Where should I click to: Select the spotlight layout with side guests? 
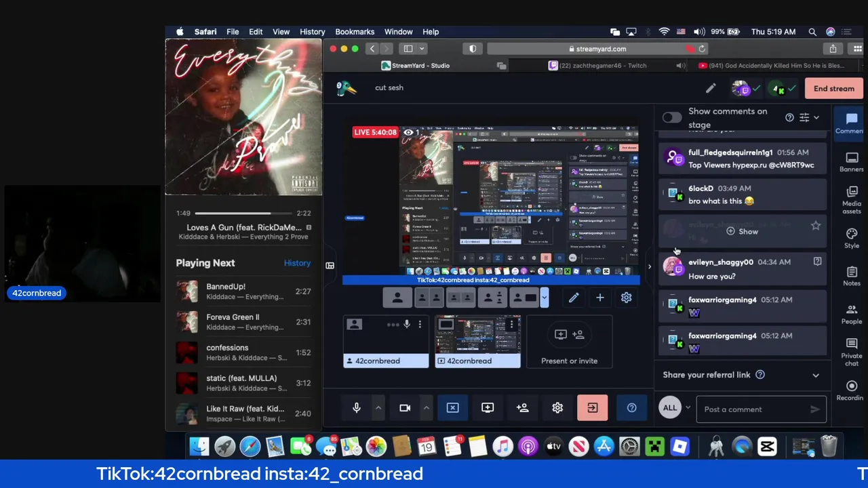pyautogui.click(x=492, y=298)
